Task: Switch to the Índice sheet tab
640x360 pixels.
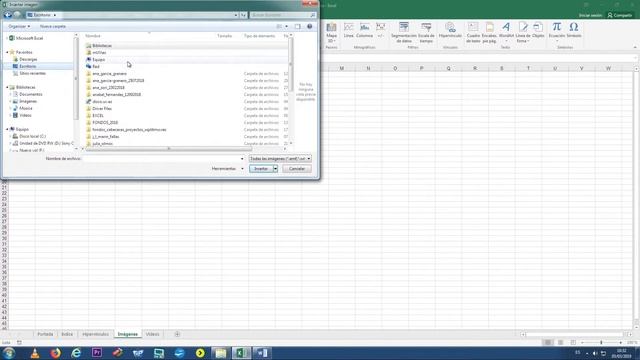Action: pyautogui.click(x=67, y=334)
